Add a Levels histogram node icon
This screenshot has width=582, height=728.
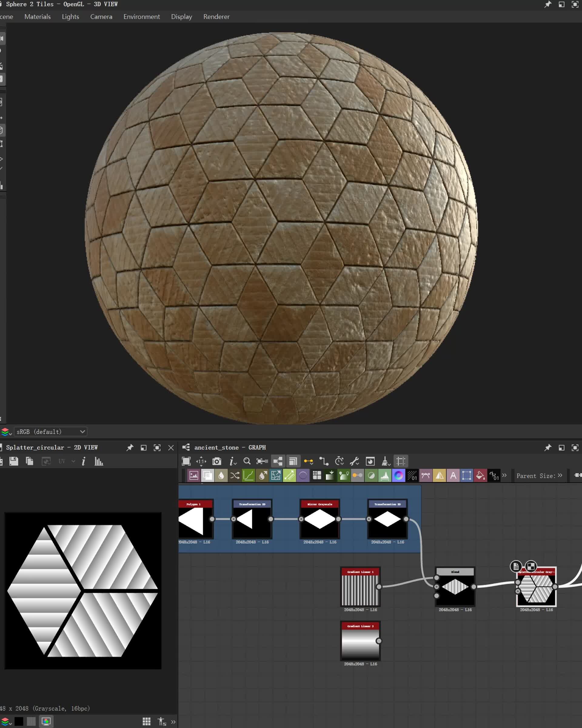point(385,475)
